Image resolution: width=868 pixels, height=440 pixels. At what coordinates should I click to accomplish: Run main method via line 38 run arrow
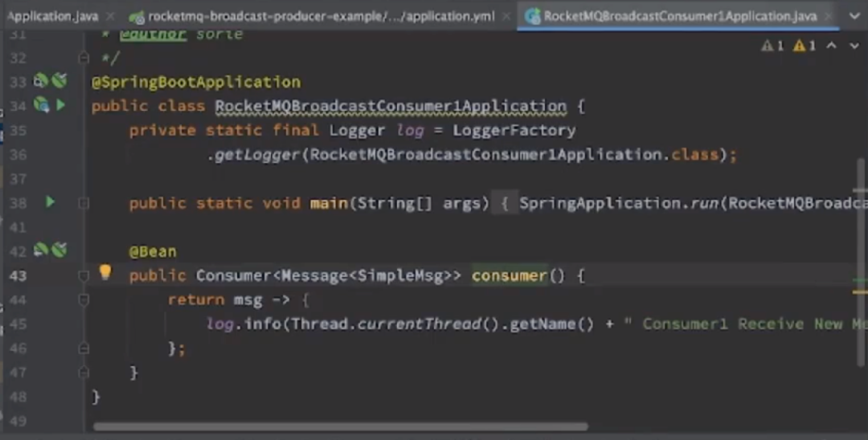(50, 202)
